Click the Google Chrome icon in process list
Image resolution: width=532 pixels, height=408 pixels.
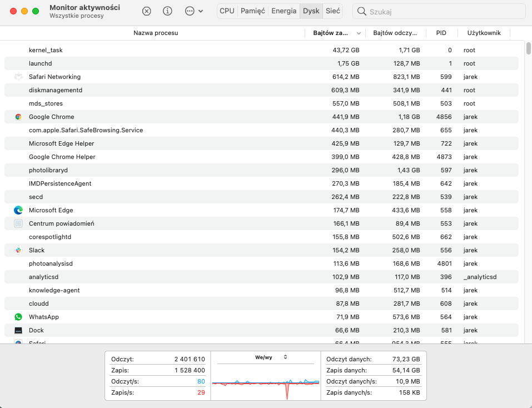[x=18, y=117]
